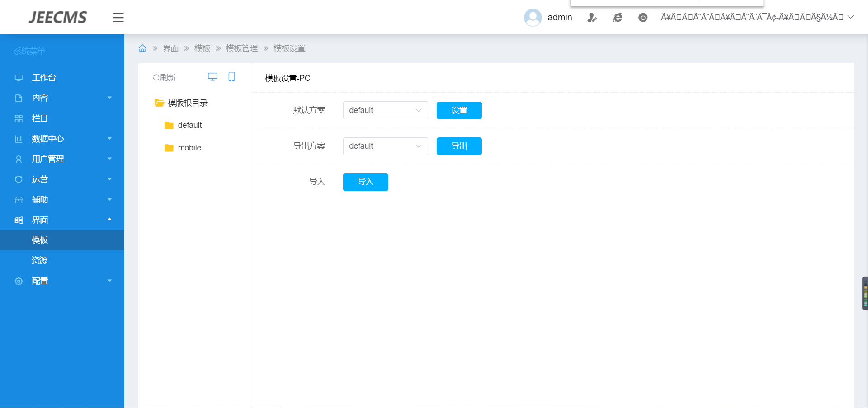Screen dimensions: 868x408
Task: Click the 导入 import button
Action: tap(366, 182)
